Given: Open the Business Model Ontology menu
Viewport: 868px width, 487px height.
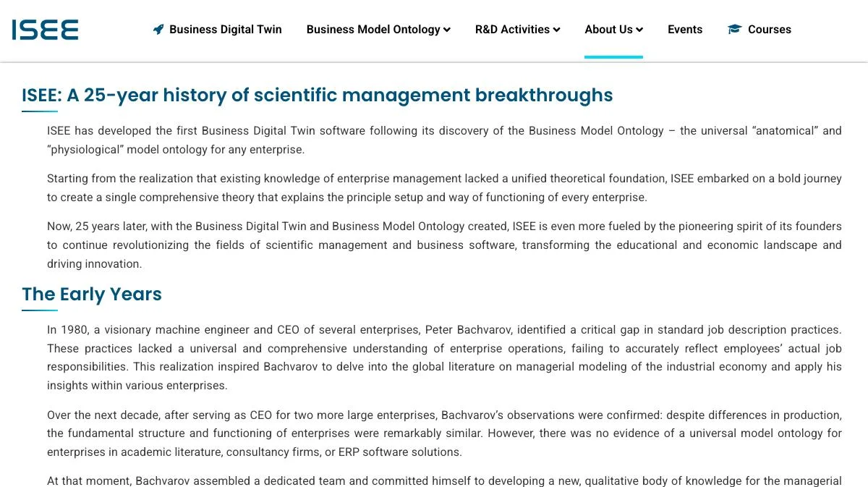Looking at the screenshot, I should tap(378, 30).
